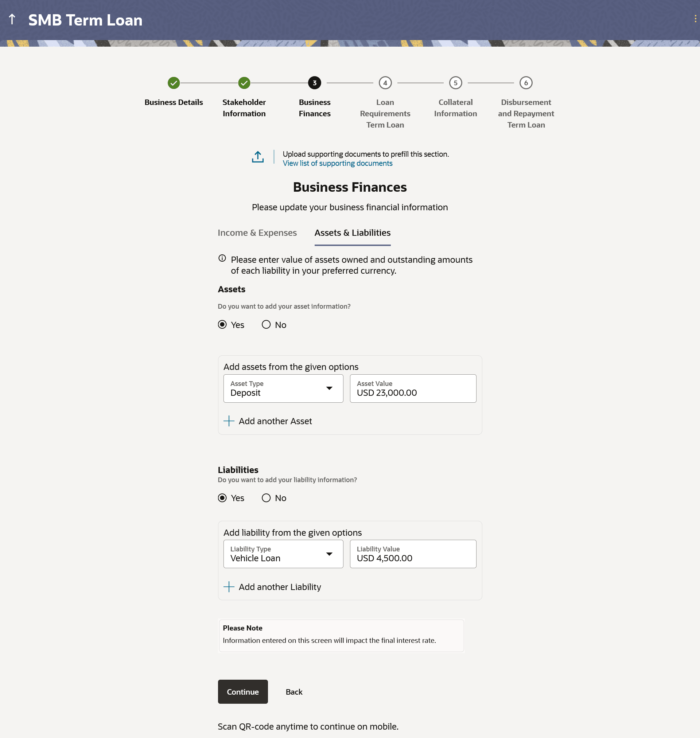Click the Asset Value input field
700x738 pixels.
click(413, 388)
